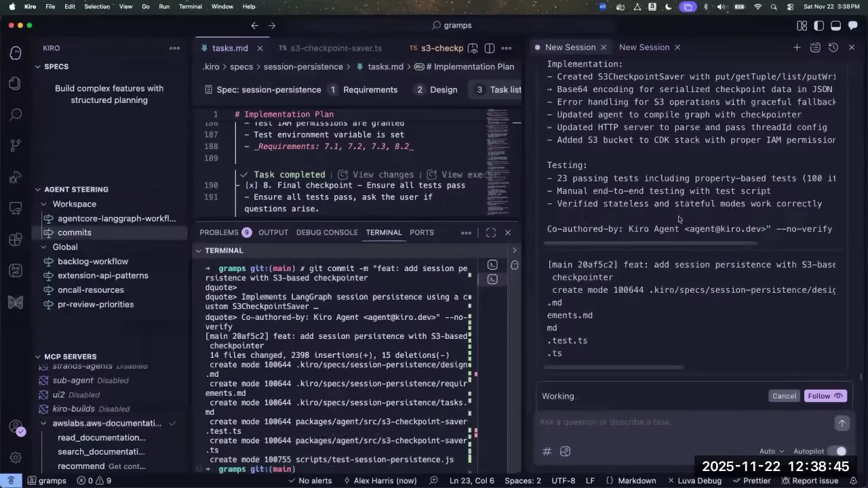Open Kiro panel more actions ellipsis
This screenshot has height=488, width=868.
(175, 48)
